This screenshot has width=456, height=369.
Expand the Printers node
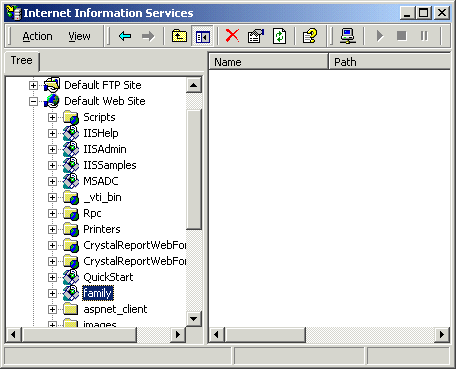coord(52,229)
